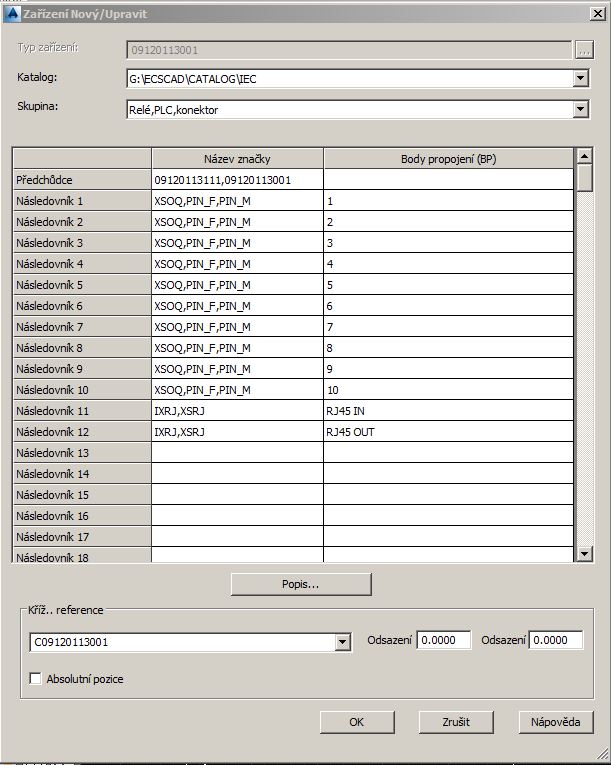Select the Následovník 16 row header
Image resolution: width=611 pixels, height=765 pixels.
point(82,515)
